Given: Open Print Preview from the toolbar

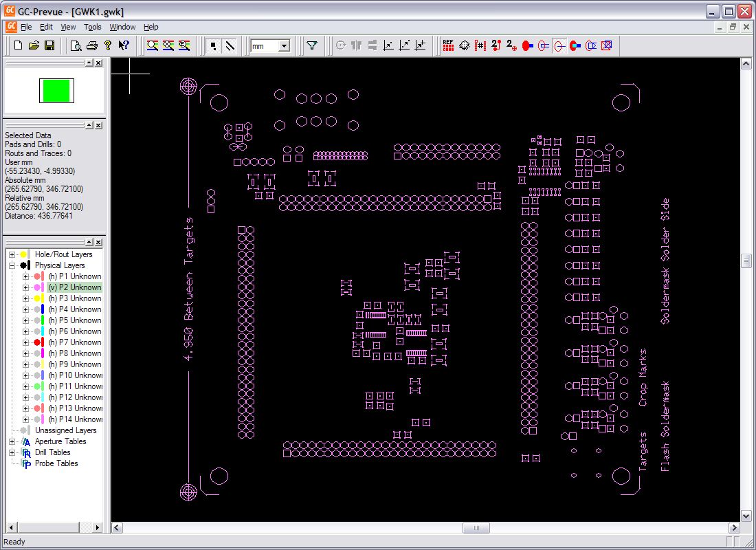Looking at the screenshot, I should [x=76, y=45].
